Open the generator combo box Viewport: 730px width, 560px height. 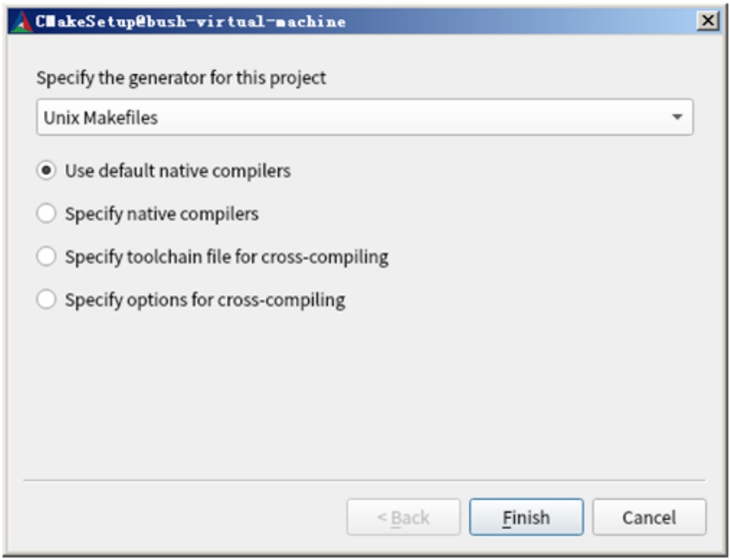pos(363,117)
